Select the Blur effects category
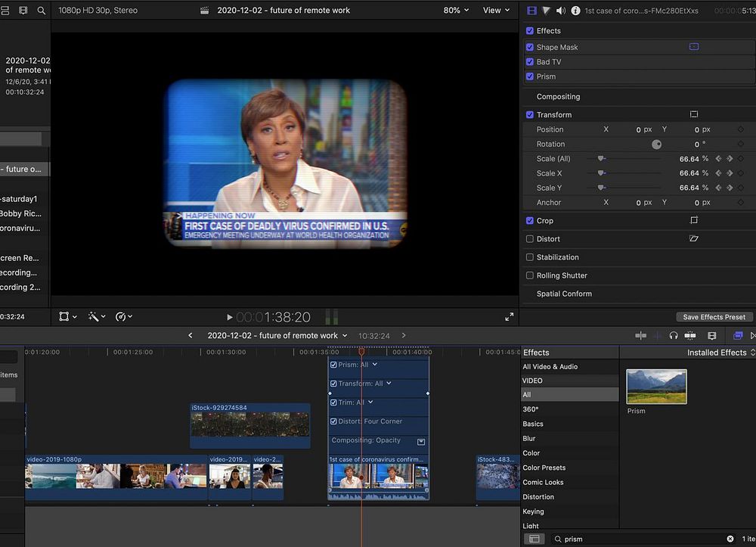756x547 pixels. [529, 439]
